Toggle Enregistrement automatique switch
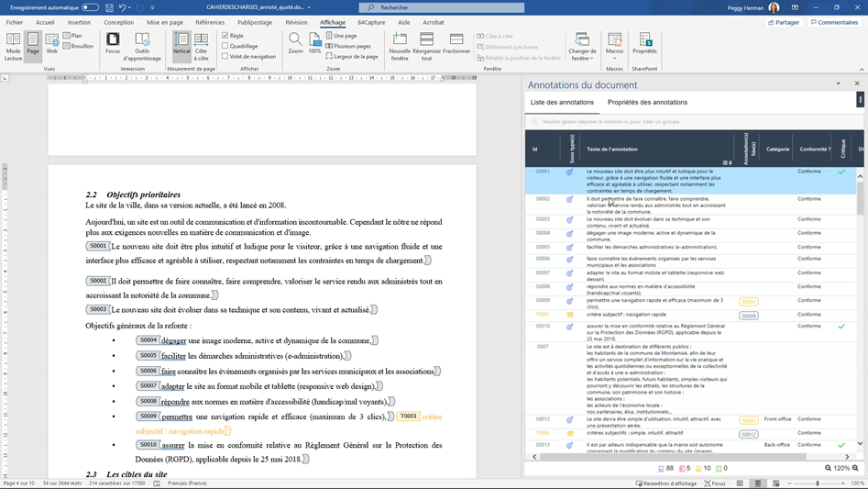This screenshot has width=868, height=489. pos(90,7)
